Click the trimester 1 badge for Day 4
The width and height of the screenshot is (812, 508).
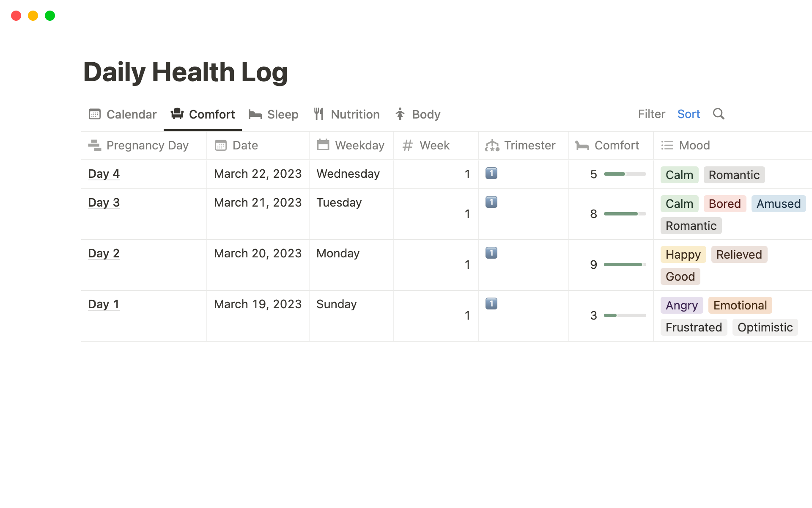tap(491, 173)
